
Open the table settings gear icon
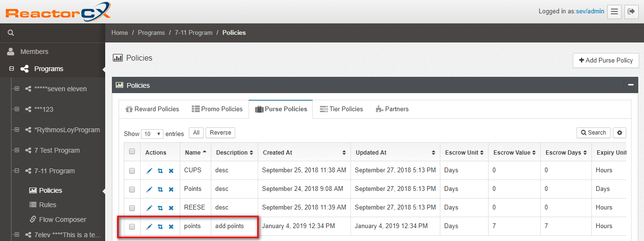[x=620, y=133]
